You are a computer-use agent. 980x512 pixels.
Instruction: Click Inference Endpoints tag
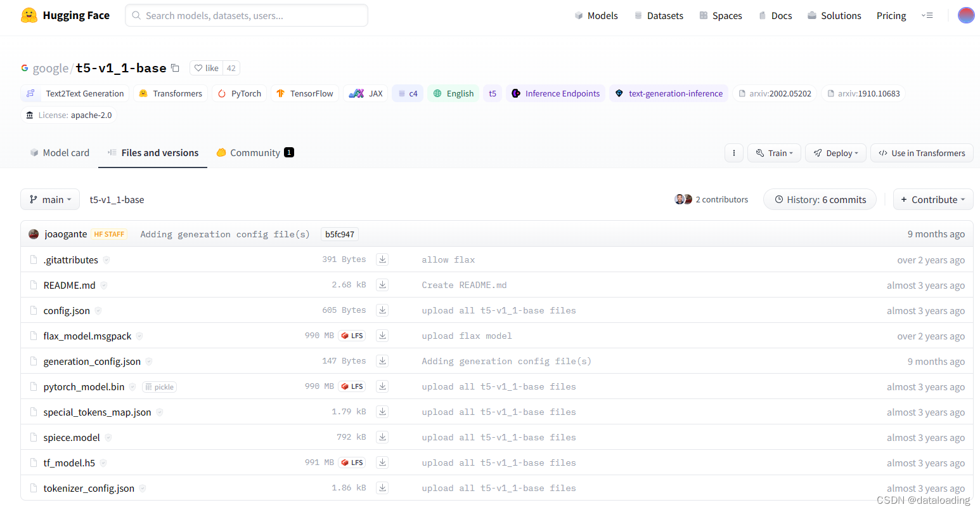[x=555, y=93]
